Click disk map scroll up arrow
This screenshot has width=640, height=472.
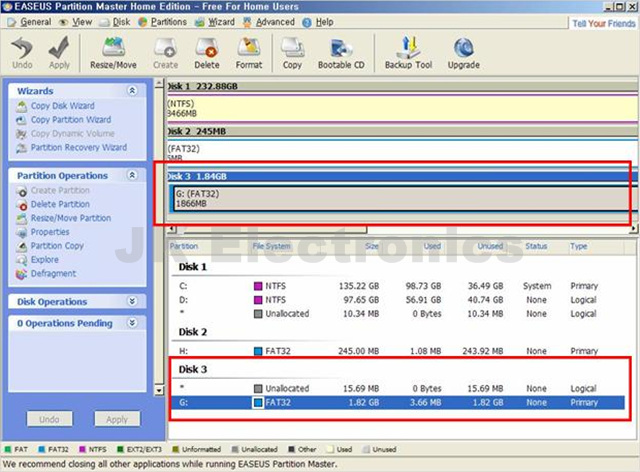click(159, 84)
